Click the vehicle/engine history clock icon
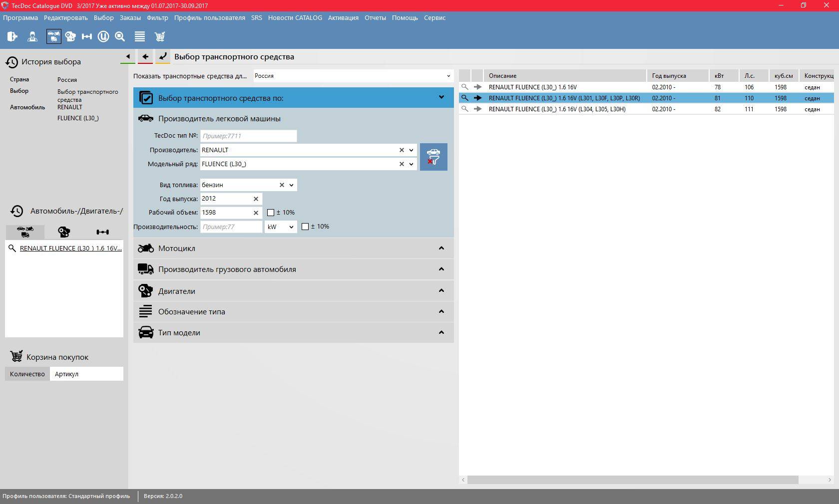Image resolution: width=839 pixels, height=504 pixels. click(x=17, y=211)
